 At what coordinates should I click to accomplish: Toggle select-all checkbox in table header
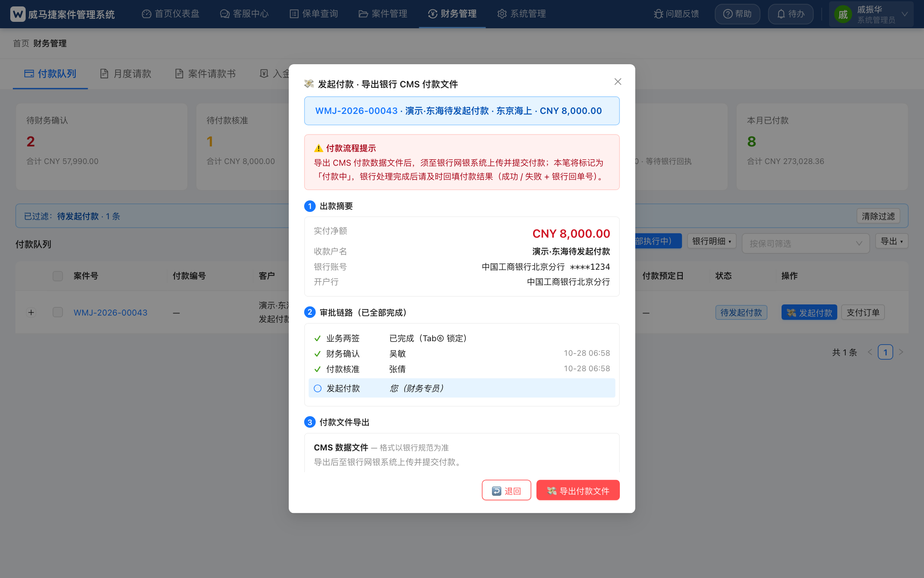tap(58, 276)
